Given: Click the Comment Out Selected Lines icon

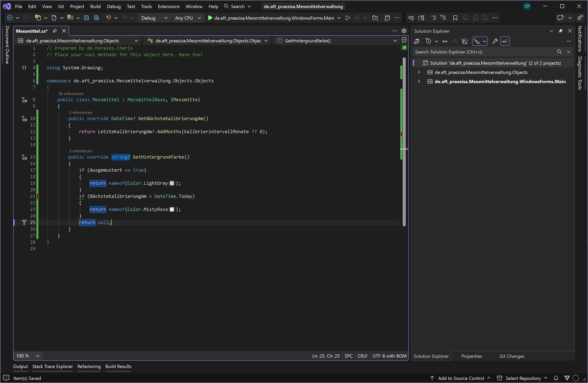Looking at the screenshot, I should [x=433, y=18].
